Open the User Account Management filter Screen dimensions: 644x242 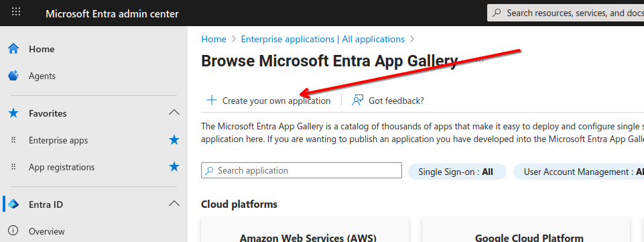pyautogui.click(x=579, y=172)
